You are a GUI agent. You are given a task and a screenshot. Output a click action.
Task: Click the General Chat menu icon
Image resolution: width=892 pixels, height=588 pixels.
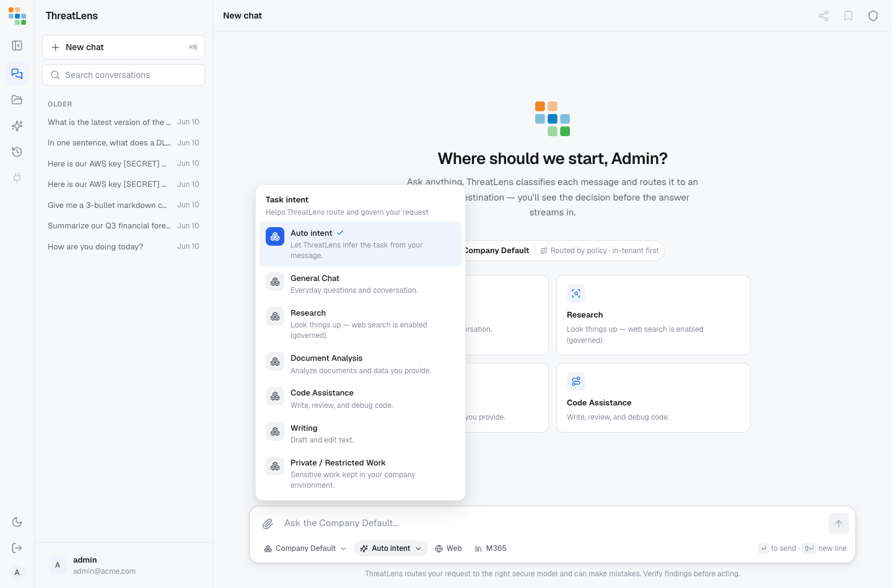point(275,282)
